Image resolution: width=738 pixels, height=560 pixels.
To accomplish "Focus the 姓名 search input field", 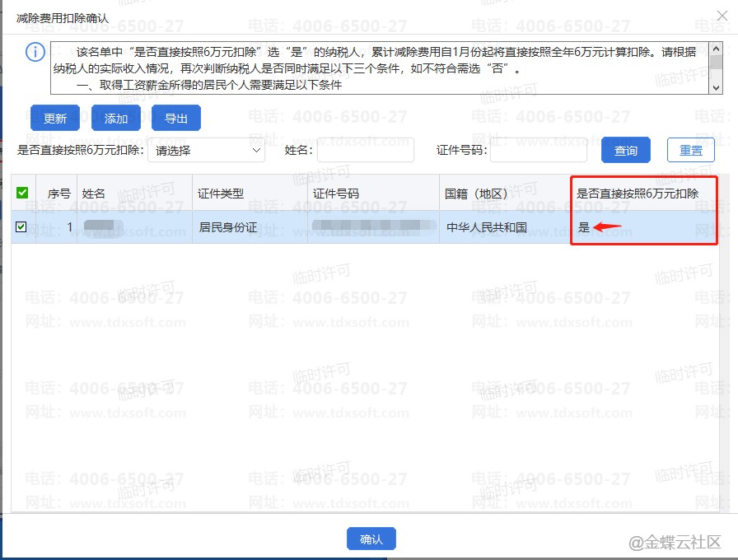I will 366,151.
